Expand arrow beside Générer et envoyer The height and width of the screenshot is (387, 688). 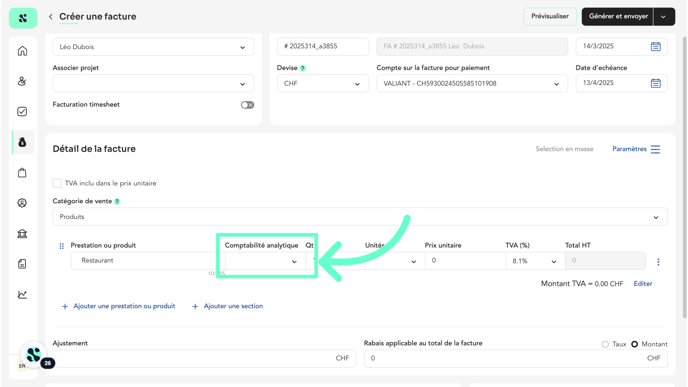(663, 17)
